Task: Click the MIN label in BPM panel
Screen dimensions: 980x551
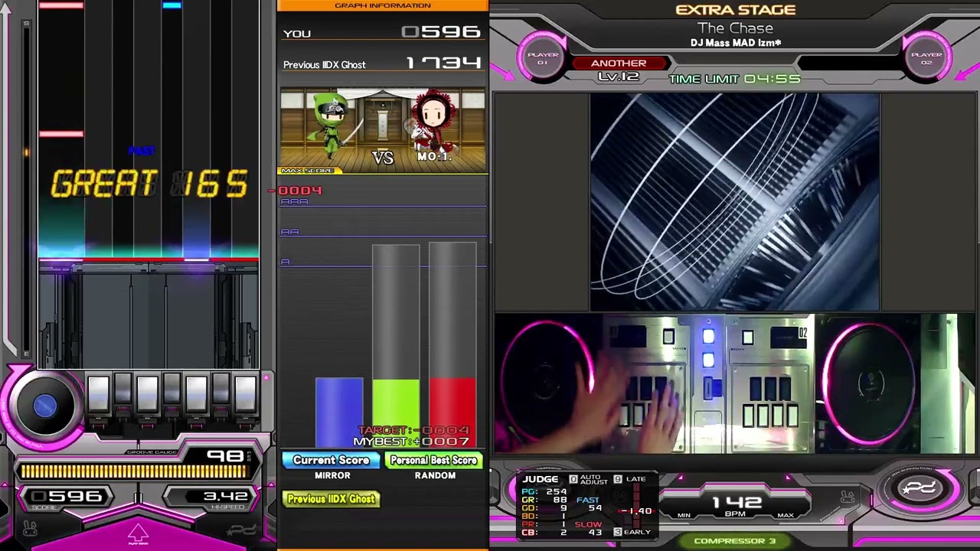Action: (684, 515)
